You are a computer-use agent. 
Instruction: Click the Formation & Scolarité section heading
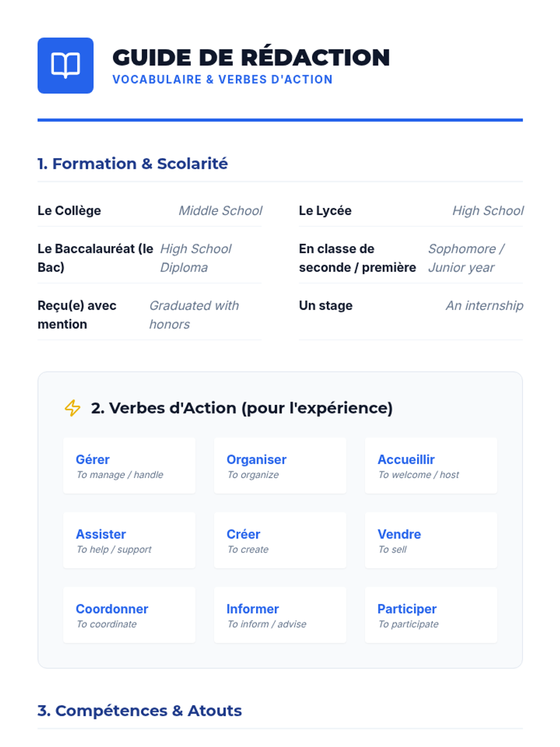pos(133,164)
